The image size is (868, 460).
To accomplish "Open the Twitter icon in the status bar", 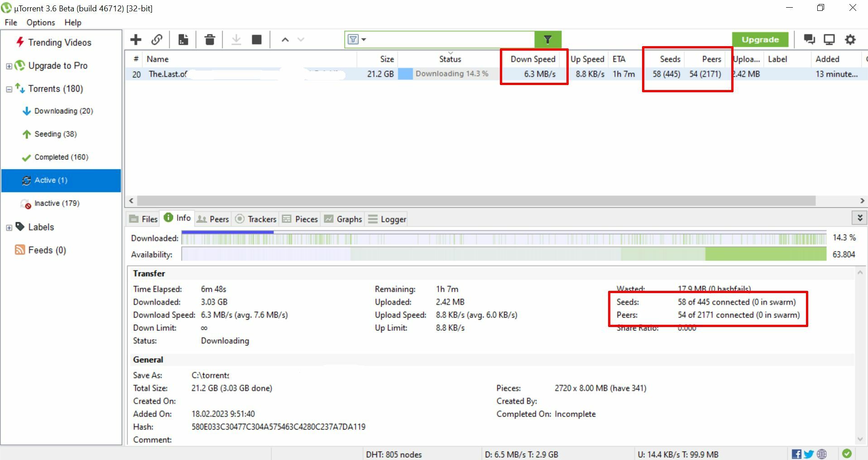I will point(809,454).
